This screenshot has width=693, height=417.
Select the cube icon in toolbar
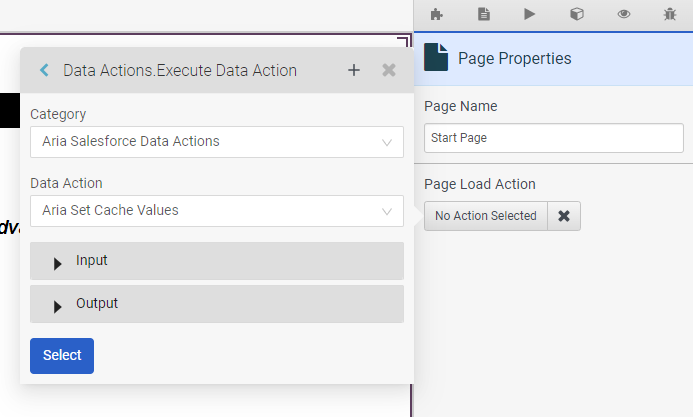click(577, 14)
